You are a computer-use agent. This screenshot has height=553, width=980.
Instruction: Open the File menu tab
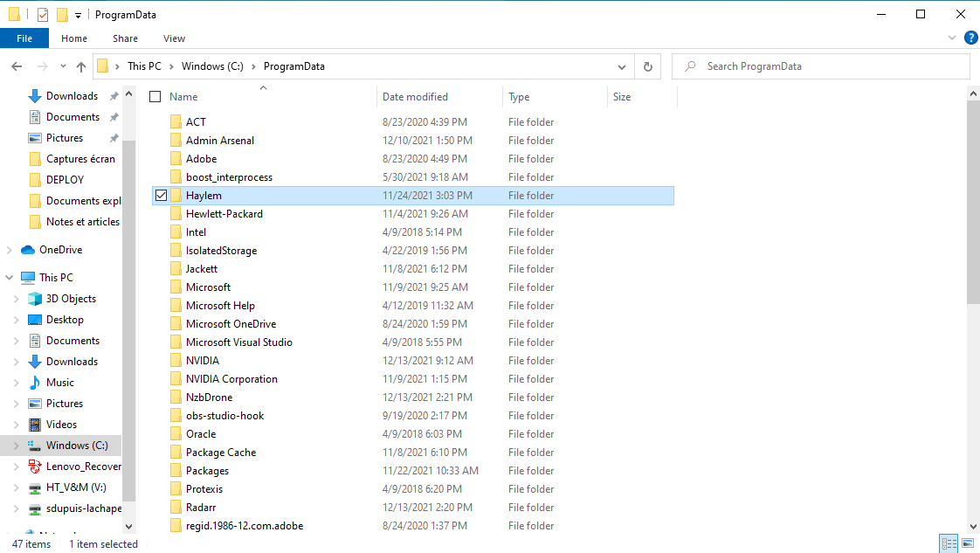click(x=24, y=38)
